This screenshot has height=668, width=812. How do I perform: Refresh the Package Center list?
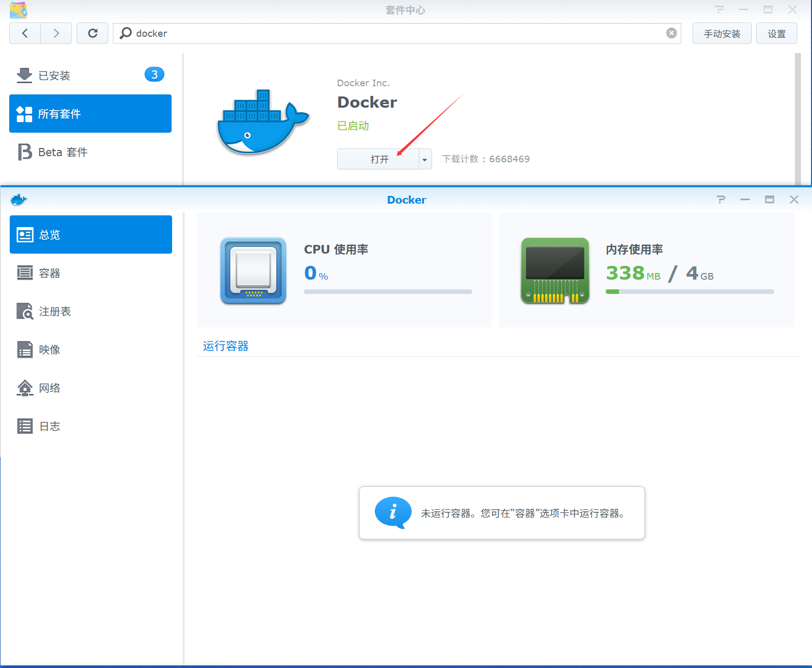point(92,33)
